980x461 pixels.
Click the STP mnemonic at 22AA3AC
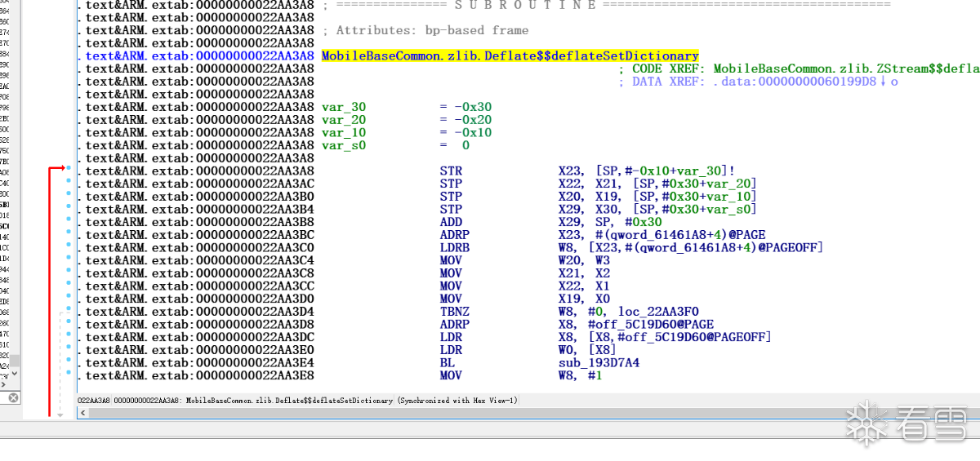point(451,183)
